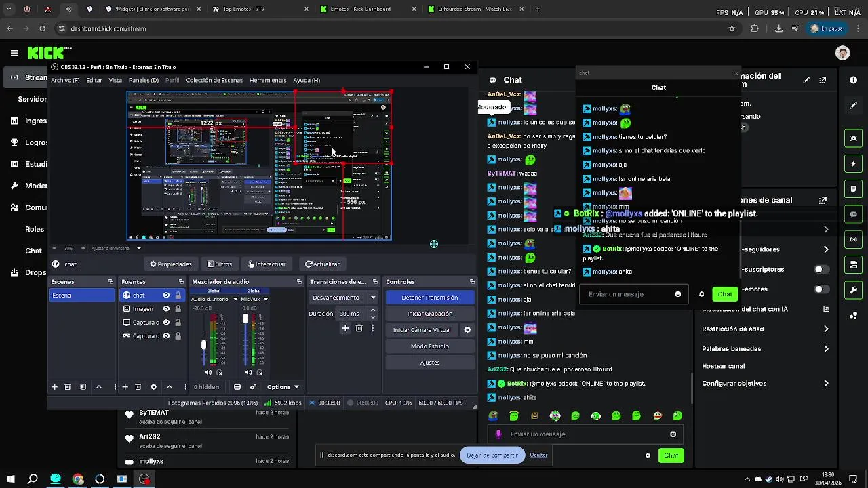Click Dejar de compartir in Discord bar
The height and width of the screenshot is (488, 868).
[x=492, y=455]
